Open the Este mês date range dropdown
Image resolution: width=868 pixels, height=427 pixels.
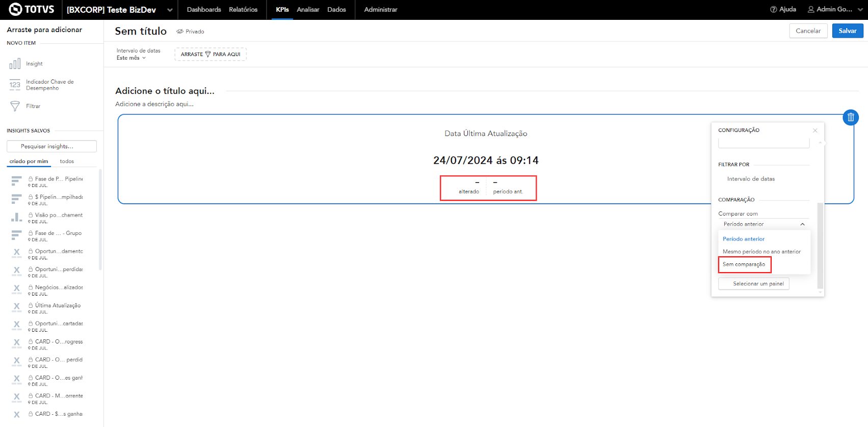point(131,58)
